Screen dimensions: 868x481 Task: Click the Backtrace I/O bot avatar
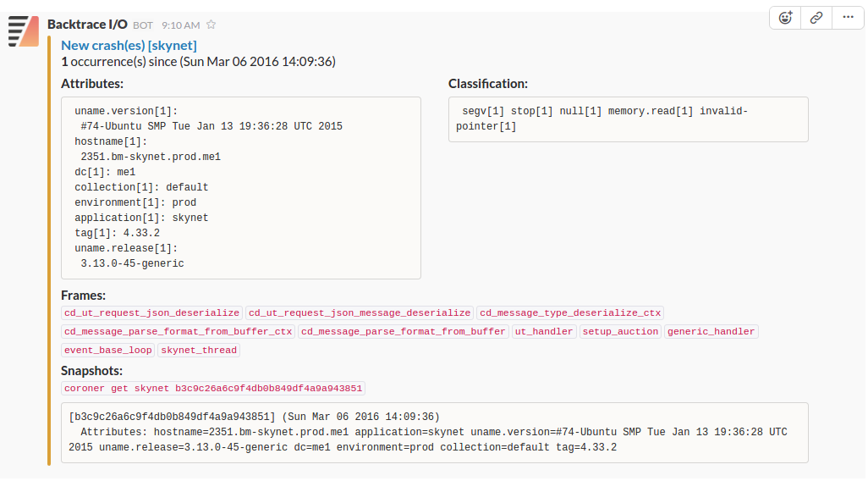click(x=24, y=30)
